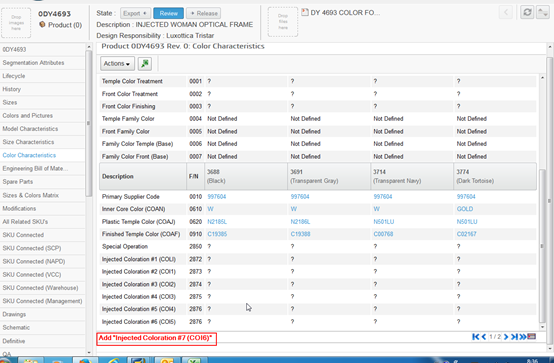This screenshot has width=554, height=363.
Task: Click the 3714 (Transparent Navy) column header
Action: point(412,176)
